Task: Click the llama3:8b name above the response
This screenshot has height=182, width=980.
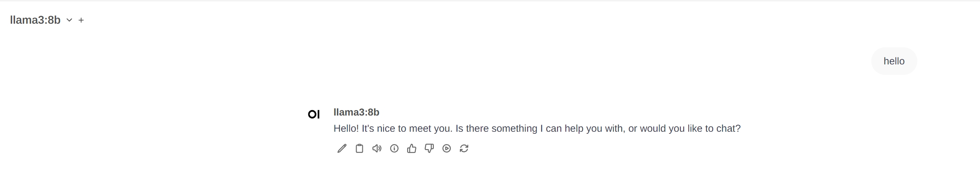Action: tap(356, 112)
